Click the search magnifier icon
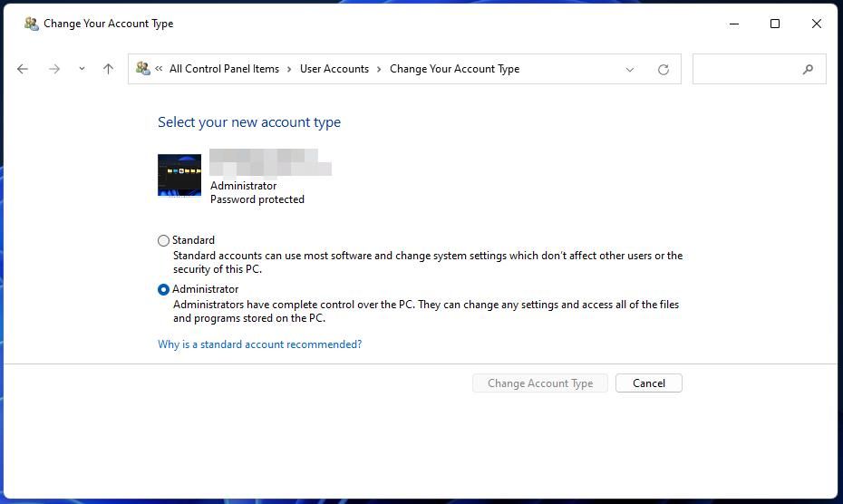Image resolution: width=843 pixels, height=504 pixels. (808, 69)
